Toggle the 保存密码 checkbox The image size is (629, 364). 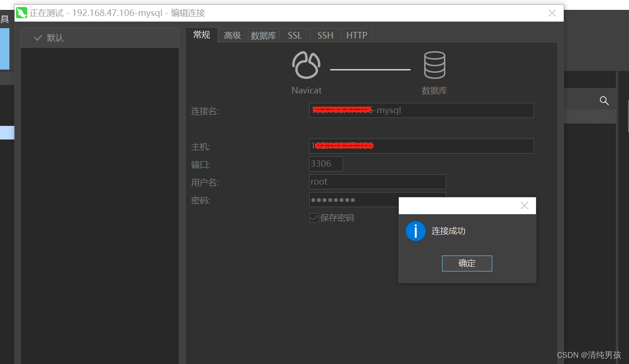point(314,218)
